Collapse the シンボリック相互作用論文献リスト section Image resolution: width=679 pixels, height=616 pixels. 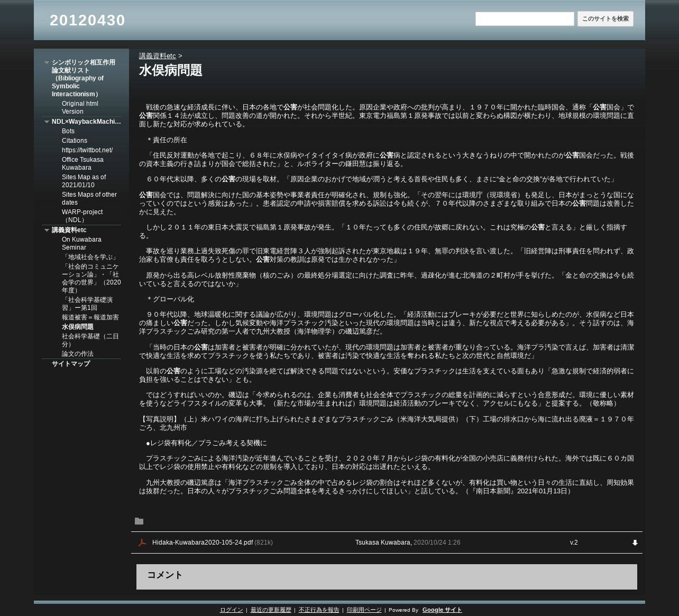(x=47, y=62)
